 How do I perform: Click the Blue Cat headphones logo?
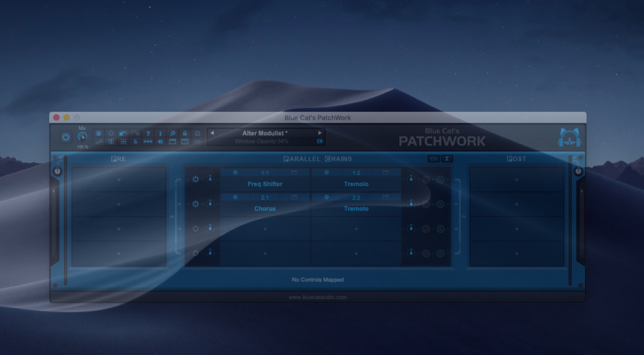click(570, 138)
